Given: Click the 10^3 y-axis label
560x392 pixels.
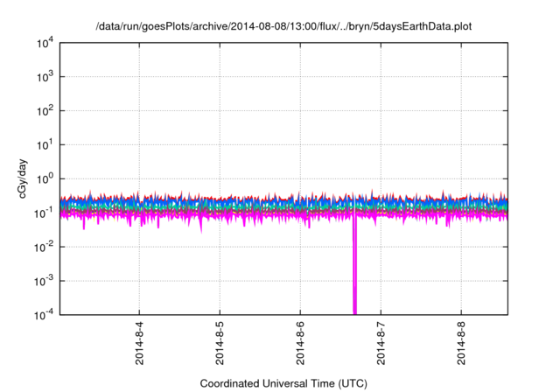Looking at the screenshot, I should coord(45,77).
